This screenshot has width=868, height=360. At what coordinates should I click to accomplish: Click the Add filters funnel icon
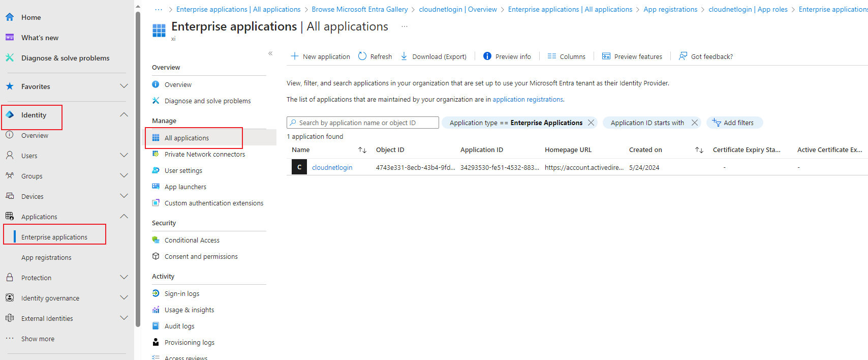717,123
